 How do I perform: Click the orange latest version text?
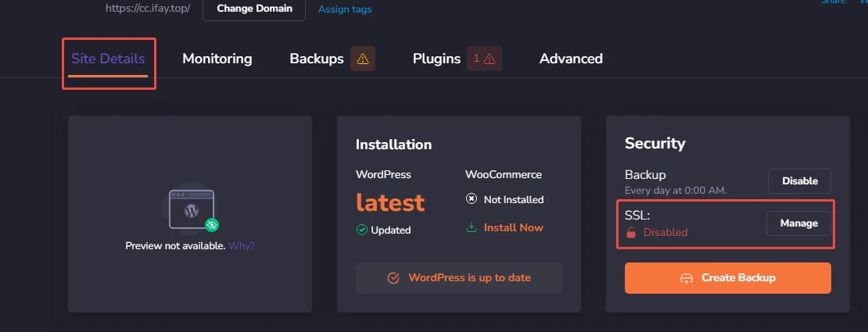click(x=390, y=202)
